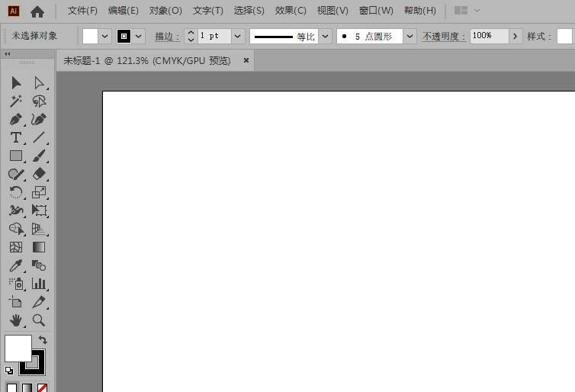The image size is (575, 392).
Task: Switch to the 未标题-1 document tab
Action: click(147, 60)
